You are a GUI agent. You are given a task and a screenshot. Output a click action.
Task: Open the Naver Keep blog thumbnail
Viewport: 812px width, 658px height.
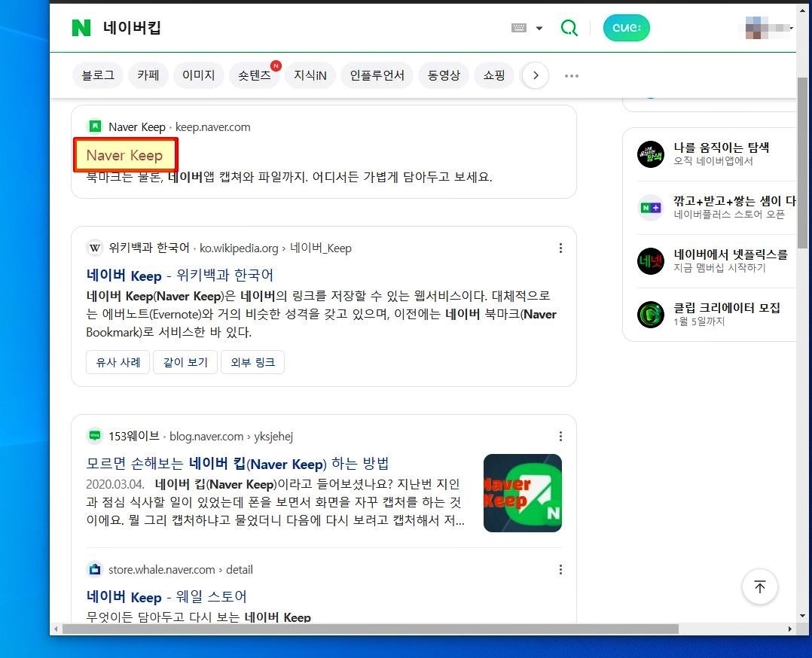(x=523, y=493)
